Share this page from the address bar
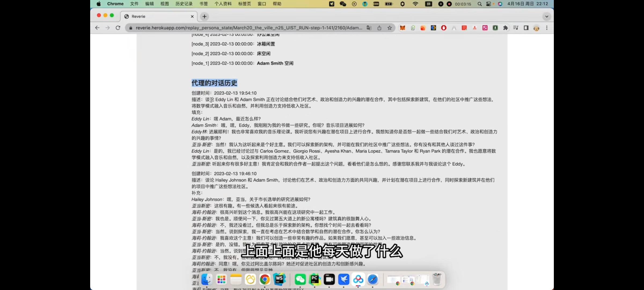This screenshot has height=290, width=644. [x=379, y=28]
